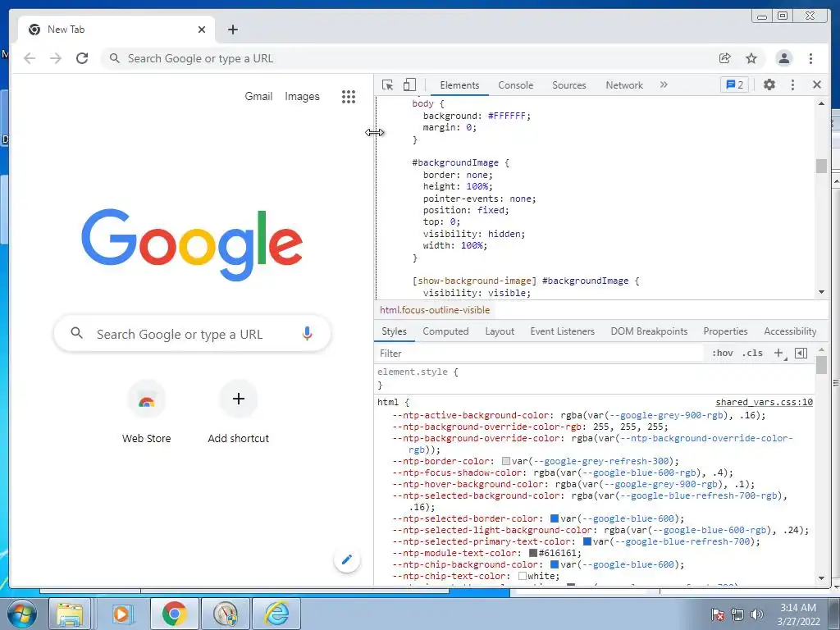Switch to the Console tab

tap(515, 85)
